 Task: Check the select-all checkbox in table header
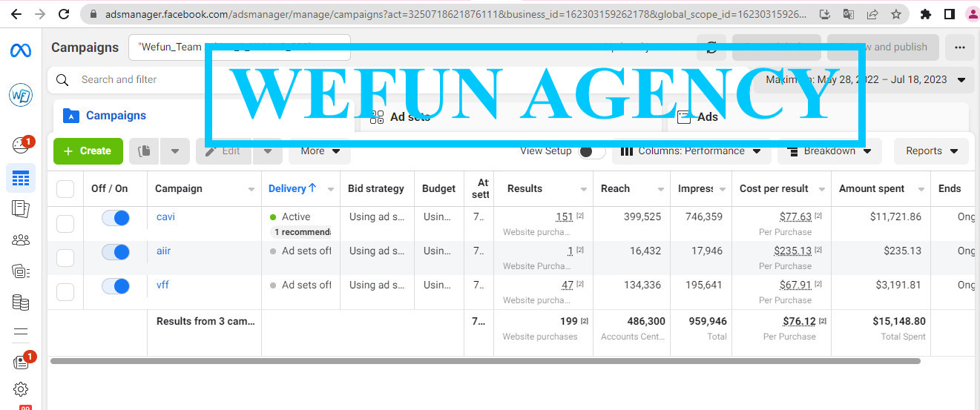point(65,189)
